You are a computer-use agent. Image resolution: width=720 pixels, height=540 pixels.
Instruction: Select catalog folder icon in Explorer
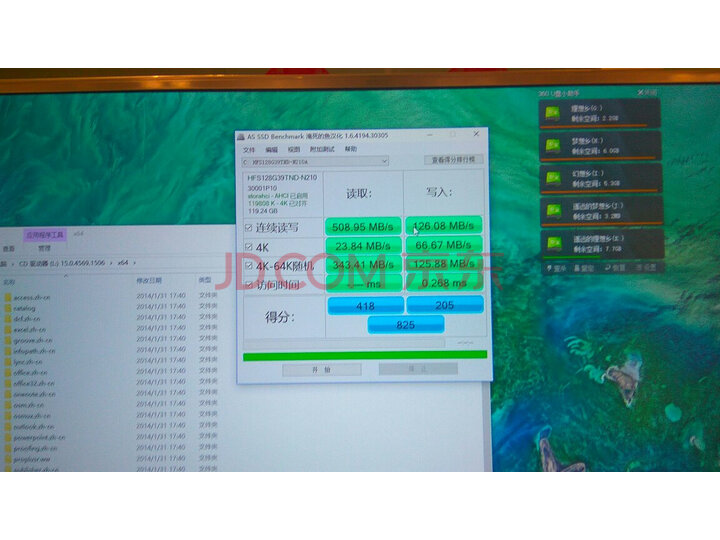7,308
